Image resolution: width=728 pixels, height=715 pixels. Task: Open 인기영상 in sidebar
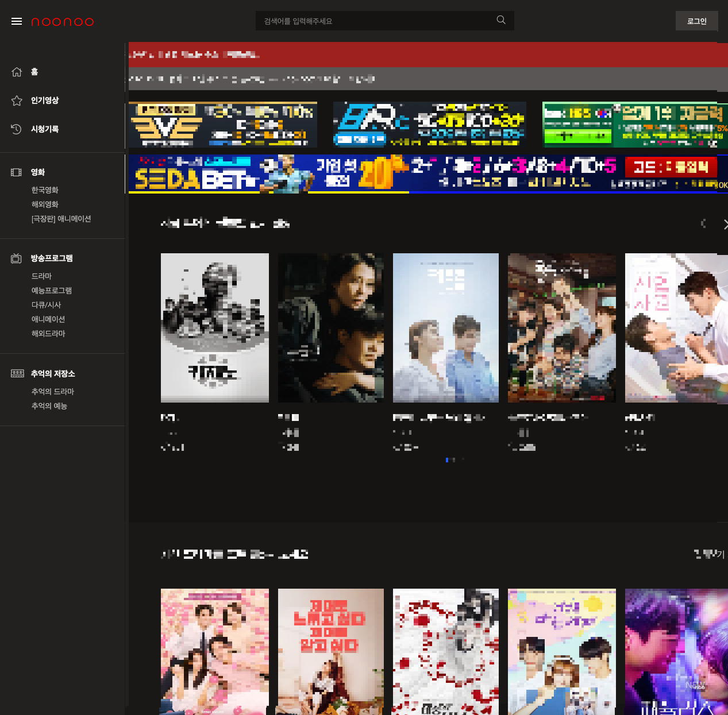[45, 101]
